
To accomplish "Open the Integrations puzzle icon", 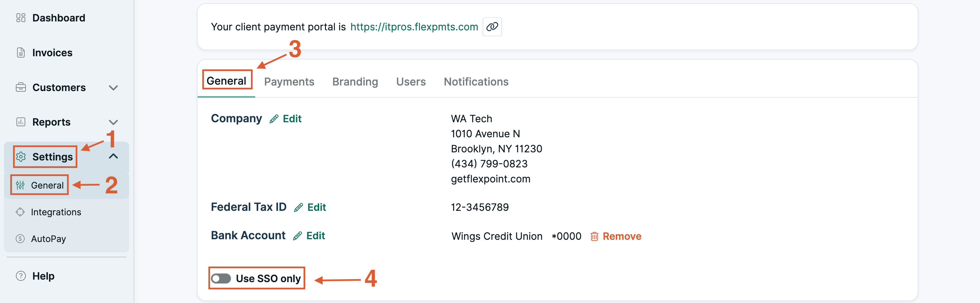I will 21,212.
